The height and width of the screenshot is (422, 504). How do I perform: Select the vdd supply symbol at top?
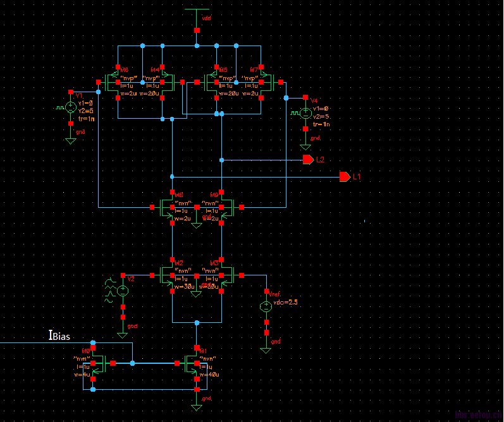[x=197, y=20]
